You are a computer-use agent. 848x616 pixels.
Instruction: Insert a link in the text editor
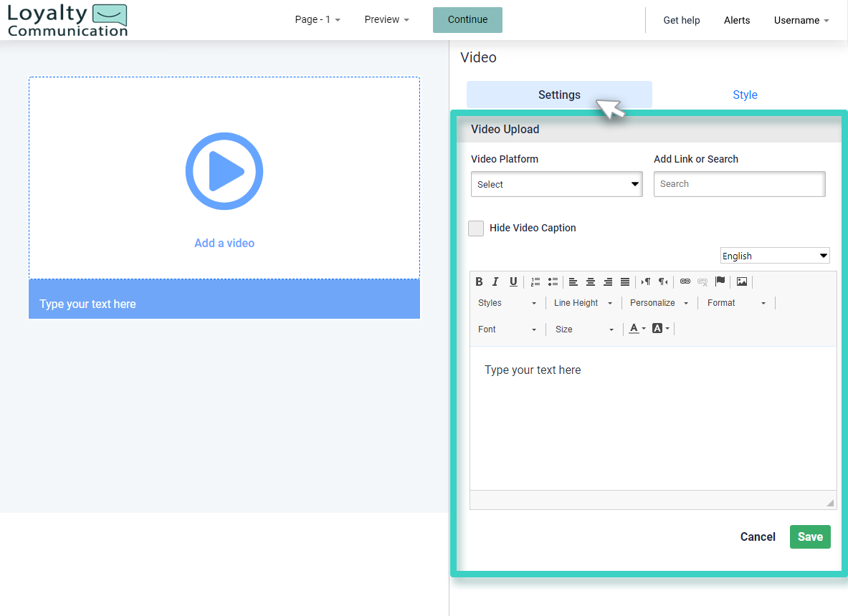coord(685,281)
